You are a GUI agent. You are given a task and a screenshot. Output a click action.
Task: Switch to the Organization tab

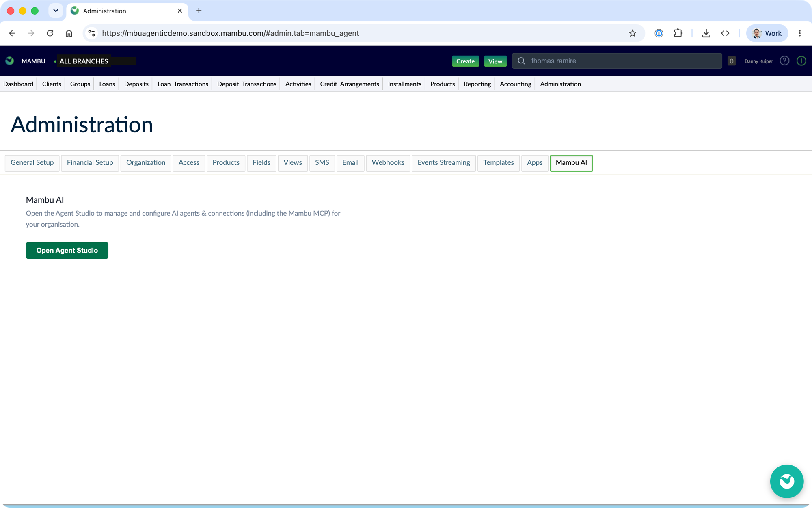146,163
